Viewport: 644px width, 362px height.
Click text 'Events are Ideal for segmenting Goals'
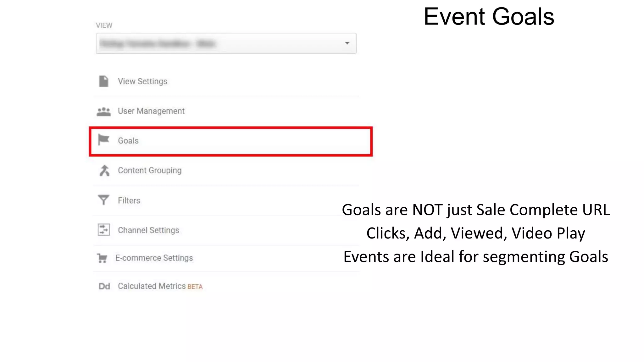coord(476,257)
